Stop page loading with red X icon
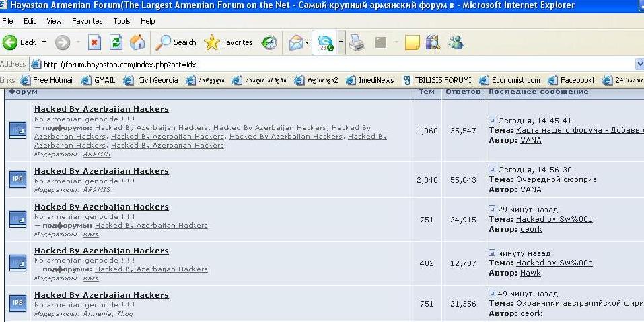This screenshot has width=644, height=322. (x=94, y=42)
